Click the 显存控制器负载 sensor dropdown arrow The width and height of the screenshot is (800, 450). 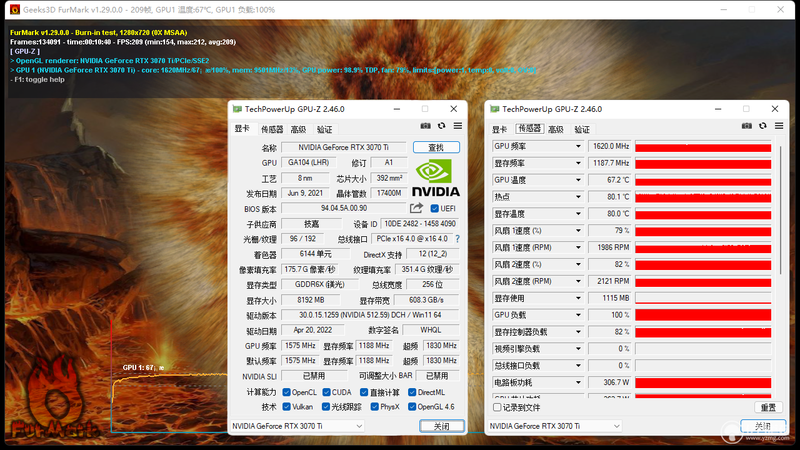(x=578, y=332)
